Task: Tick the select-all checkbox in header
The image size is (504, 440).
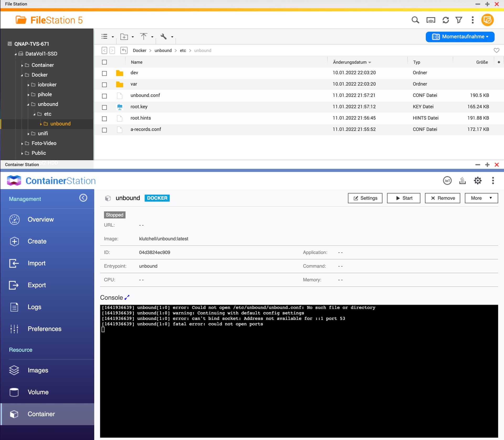Action: tap(104, 62)
